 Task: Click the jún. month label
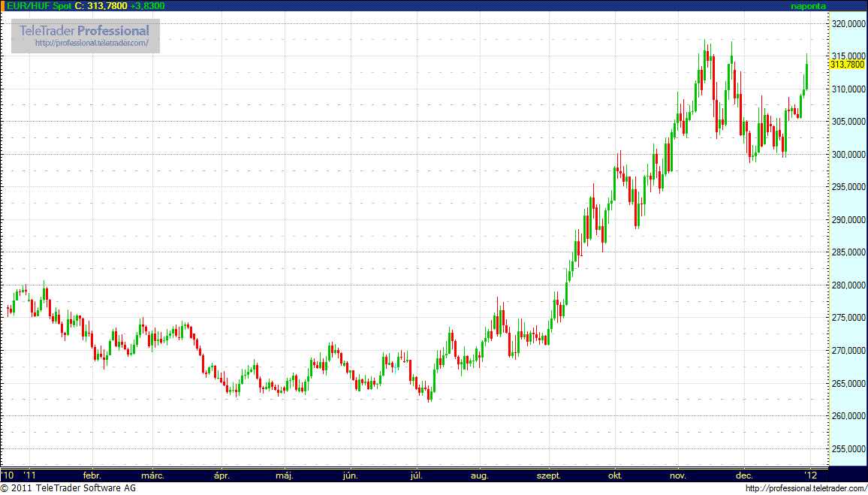click(x=351, y=475)
